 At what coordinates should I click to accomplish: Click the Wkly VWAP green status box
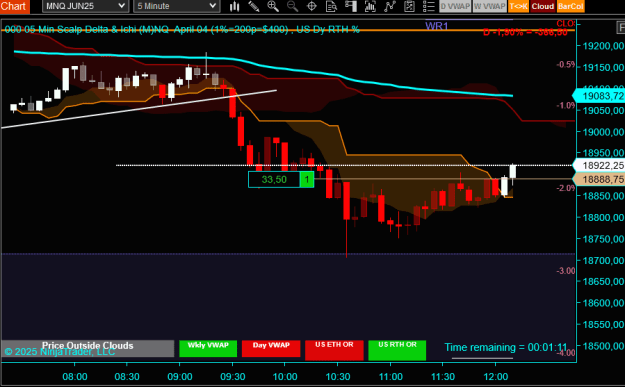click(208, 348)
